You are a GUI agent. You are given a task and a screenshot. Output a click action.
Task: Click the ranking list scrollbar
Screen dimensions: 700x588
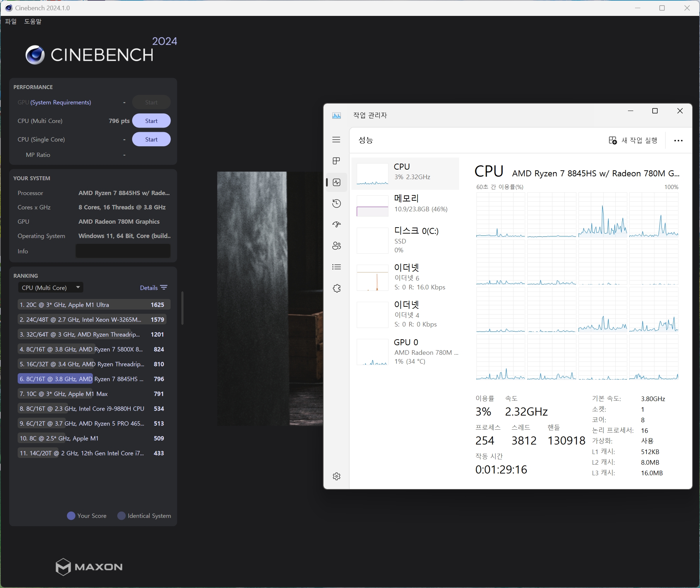(182, 307)
